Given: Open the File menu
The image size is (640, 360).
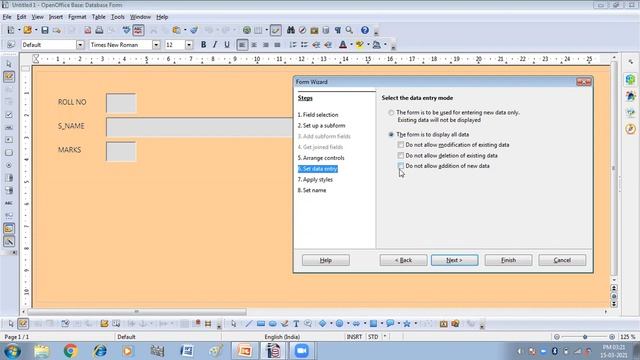Looking at the screenshot, I should pos(7,17).
